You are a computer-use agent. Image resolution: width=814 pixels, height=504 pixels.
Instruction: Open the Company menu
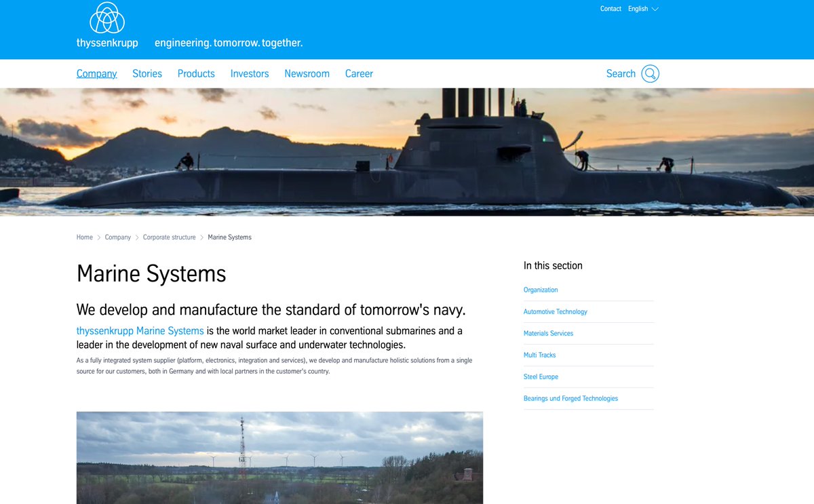tap(96, 73)
